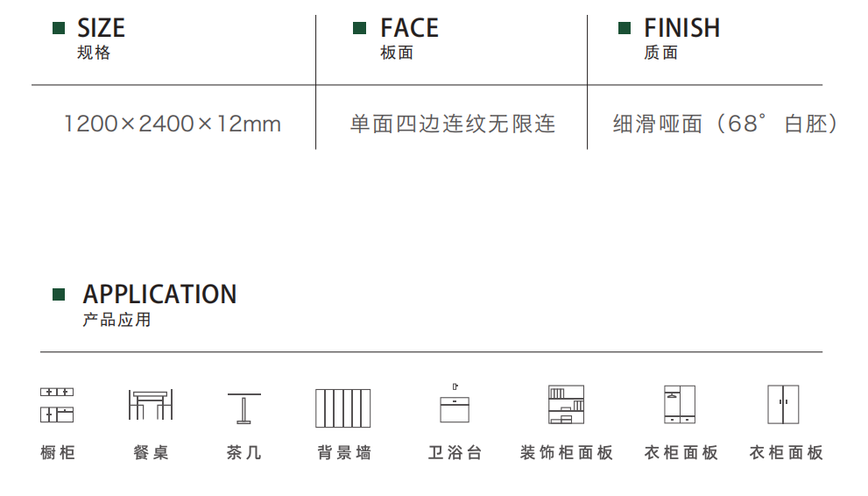Click the APPLICATION 产品应用 heading
868x496 pixels.
(159, 305)
